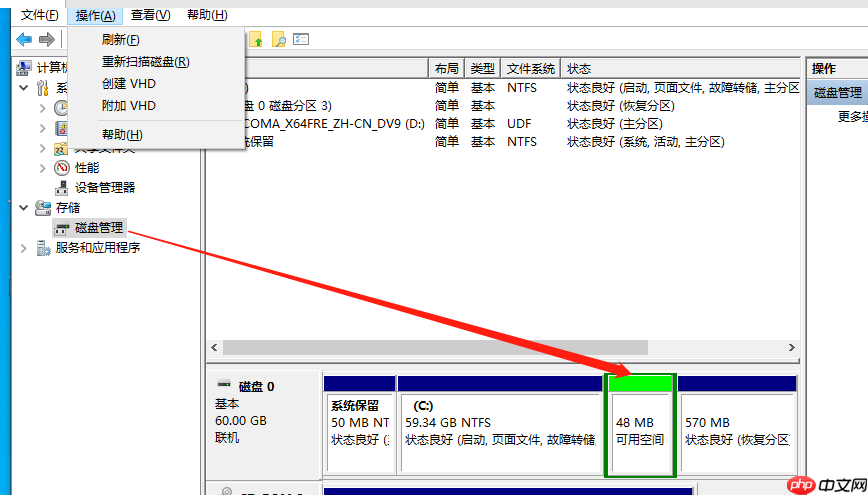Click the '状态良好 (主分区)' status cell
Viewport: 868px width, 495px height.
point(614,123)
